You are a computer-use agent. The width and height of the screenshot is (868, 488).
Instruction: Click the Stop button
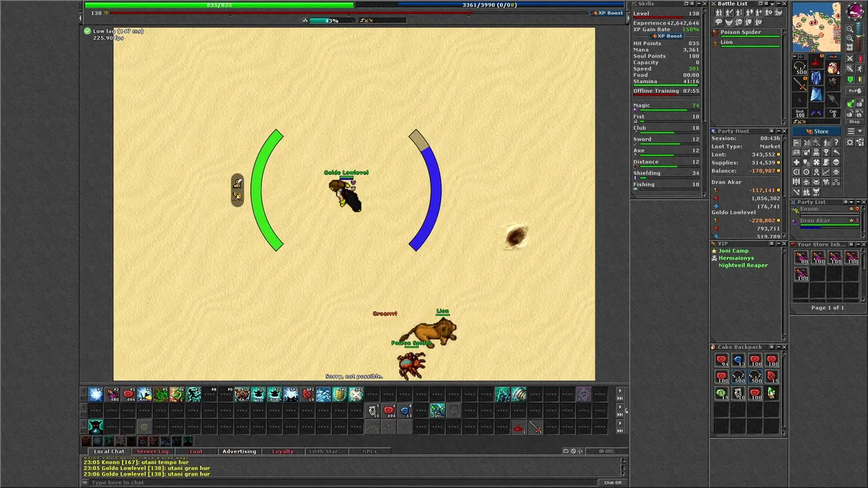point(854,121)
